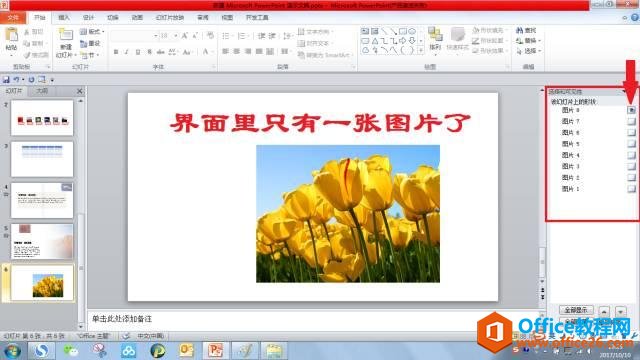Viewport: 640px width, 360px height.
Task: Click the numbered list icon
Action: (x=241, y=36)
